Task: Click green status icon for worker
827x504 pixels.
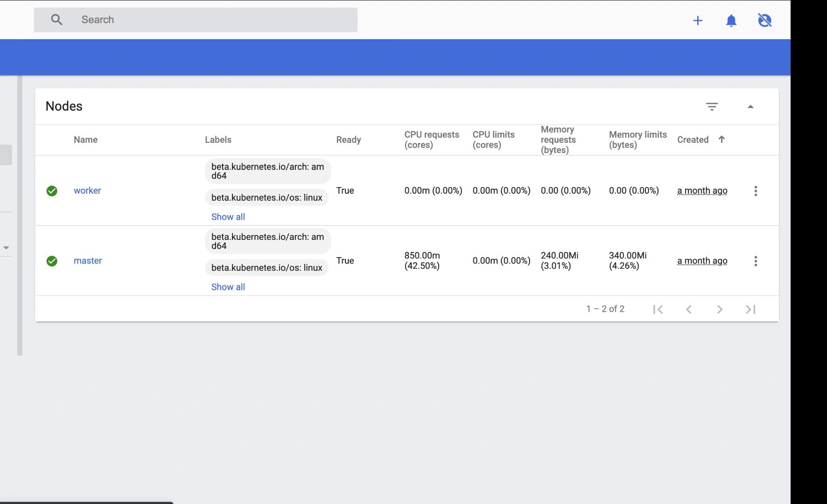Action: (52, 191)
